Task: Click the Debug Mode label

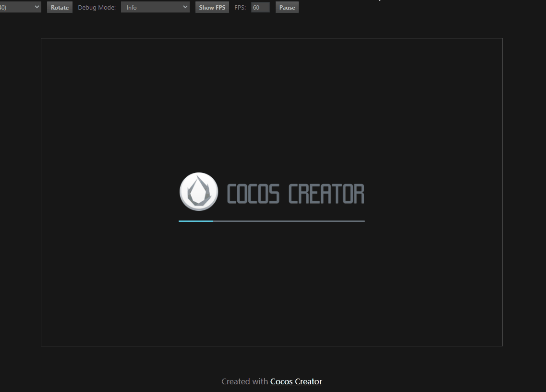Action: pos(97,8)
